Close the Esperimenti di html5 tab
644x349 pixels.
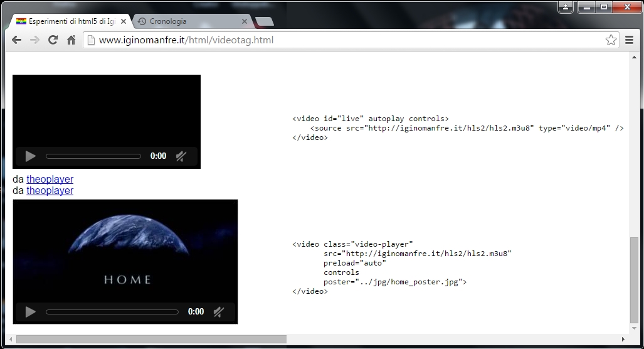pyautogui.click(x=124, y=21)
